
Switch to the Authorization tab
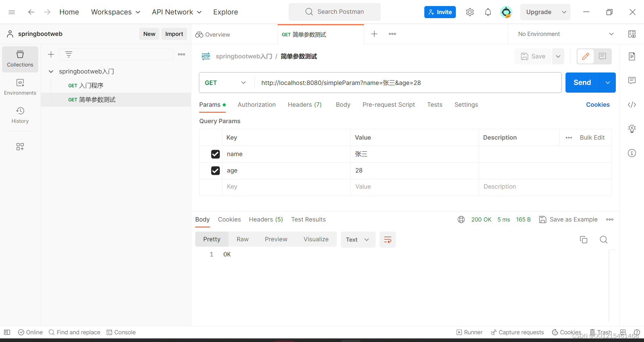click(257, 105)
